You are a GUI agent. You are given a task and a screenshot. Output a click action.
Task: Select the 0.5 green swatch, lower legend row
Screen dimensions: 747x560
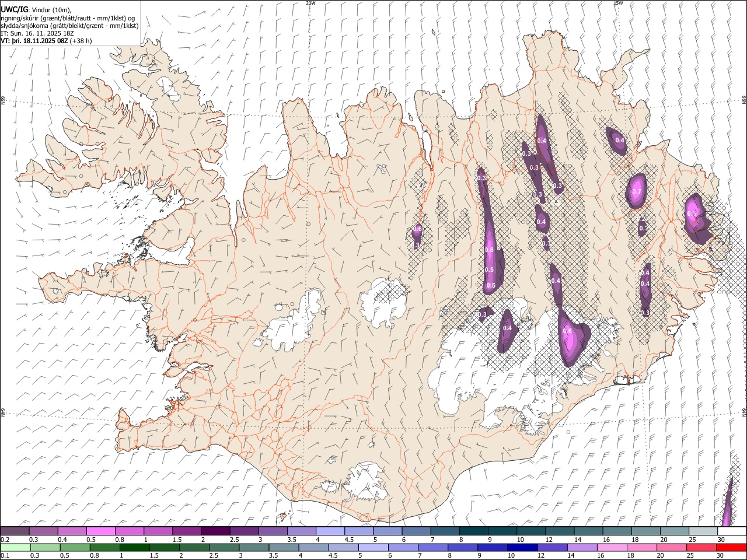[75, 547]
